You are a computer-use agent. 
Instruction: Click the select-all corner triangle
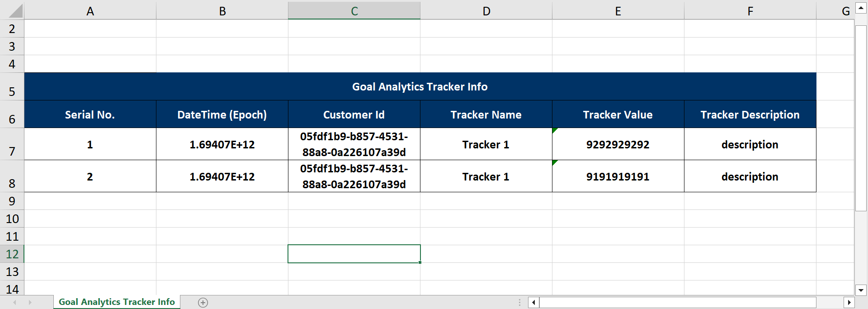15,11
